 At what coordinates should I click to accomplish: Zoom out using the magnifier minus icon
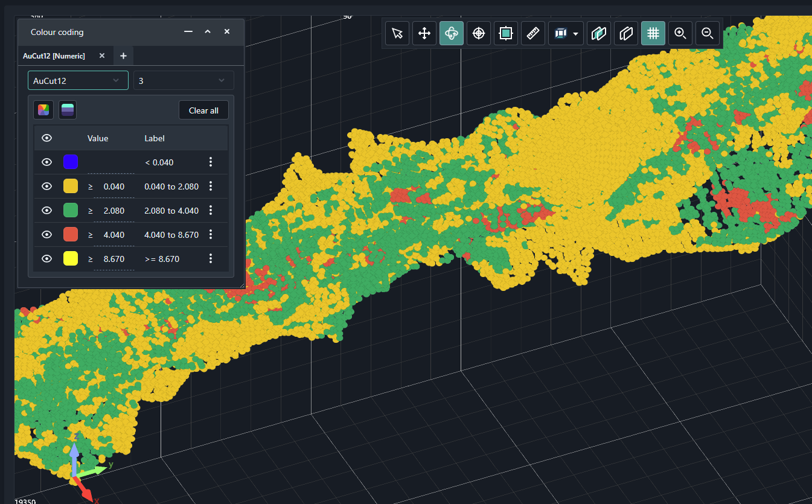tap(708, 33)
